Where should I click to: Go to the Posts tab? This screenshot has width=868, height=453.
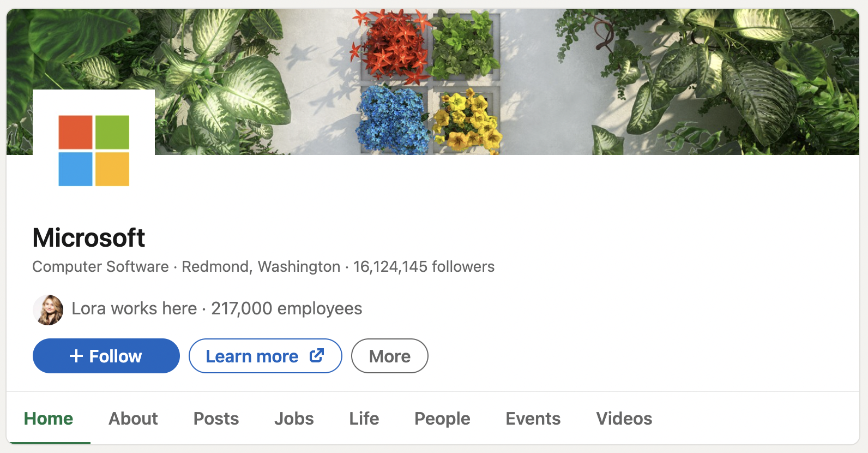(x=216, y=419)
